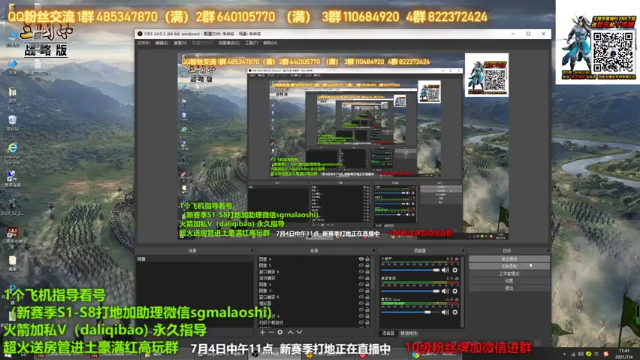This screenshot has width=640, height=360.
Task: Switch to the 混音器 tab below mixer
Action: coord(388,333)
